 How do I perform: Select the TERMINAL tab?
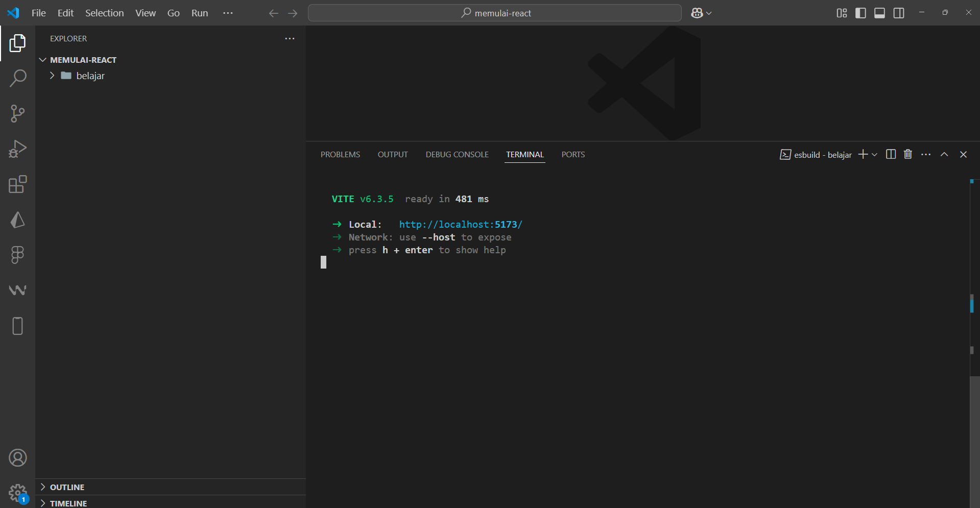click(525, 155)
